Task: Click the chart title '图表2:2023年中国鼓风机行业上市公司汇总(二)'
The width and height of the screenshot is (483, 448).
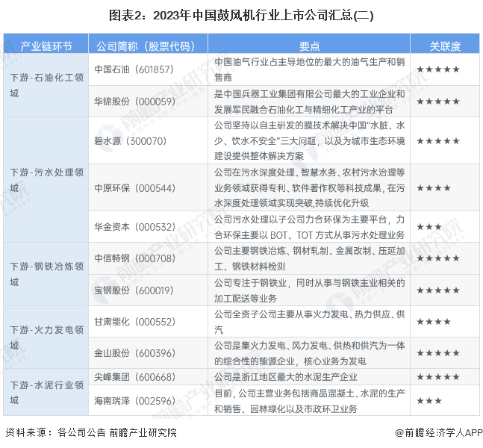Action: click(241, 16)
